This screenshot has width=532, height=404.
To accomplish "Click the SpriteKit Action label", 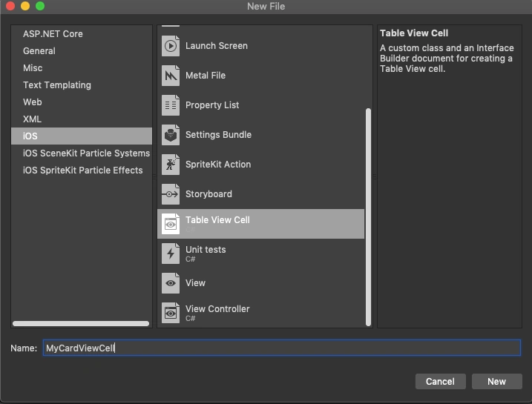I will 218,165.
